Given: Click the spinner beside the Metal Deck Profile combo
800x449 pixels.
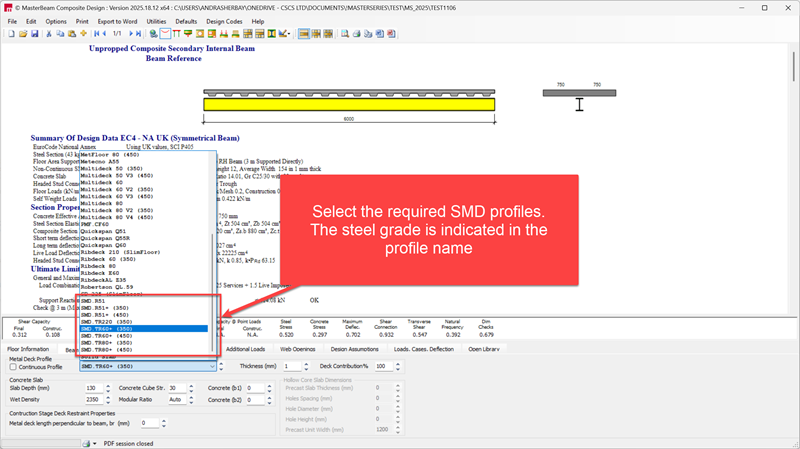Looking at the screenshot, I should click(x=221, y=366).
